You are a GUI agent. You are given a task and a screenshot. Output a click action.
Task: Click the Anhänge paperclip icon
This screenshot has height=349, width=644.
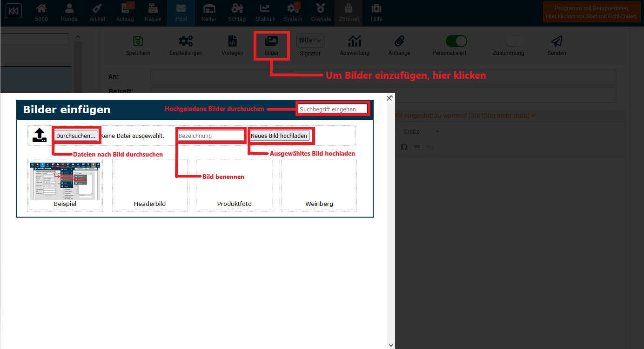399,41
